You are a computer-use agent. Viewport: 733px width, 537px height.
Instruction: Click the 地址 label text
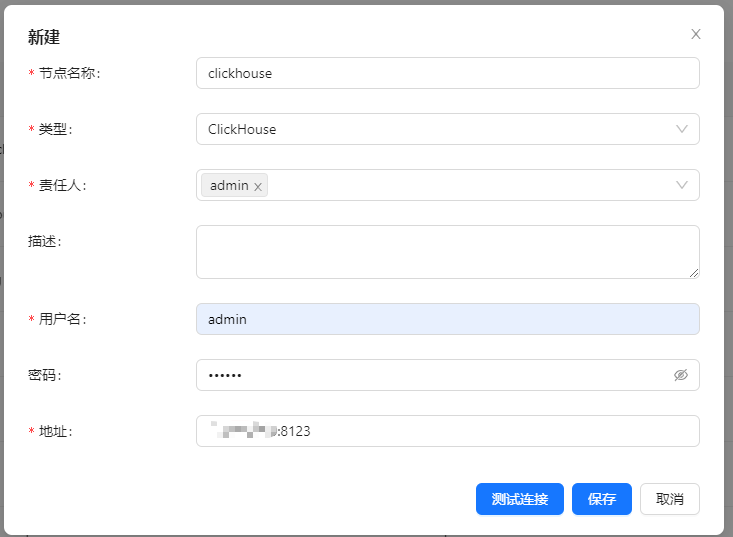56,431
